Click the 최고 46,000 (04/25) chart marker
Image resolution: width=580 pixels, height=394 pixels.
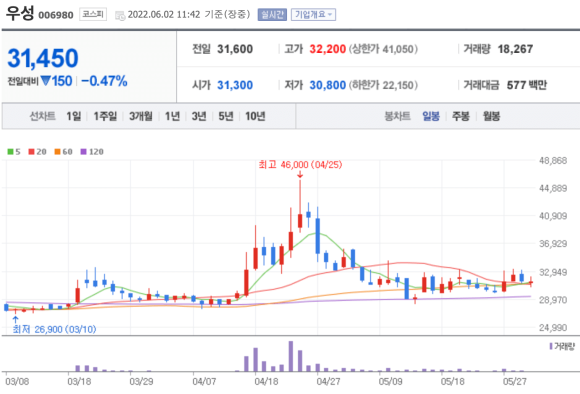[x=300, y=165]
